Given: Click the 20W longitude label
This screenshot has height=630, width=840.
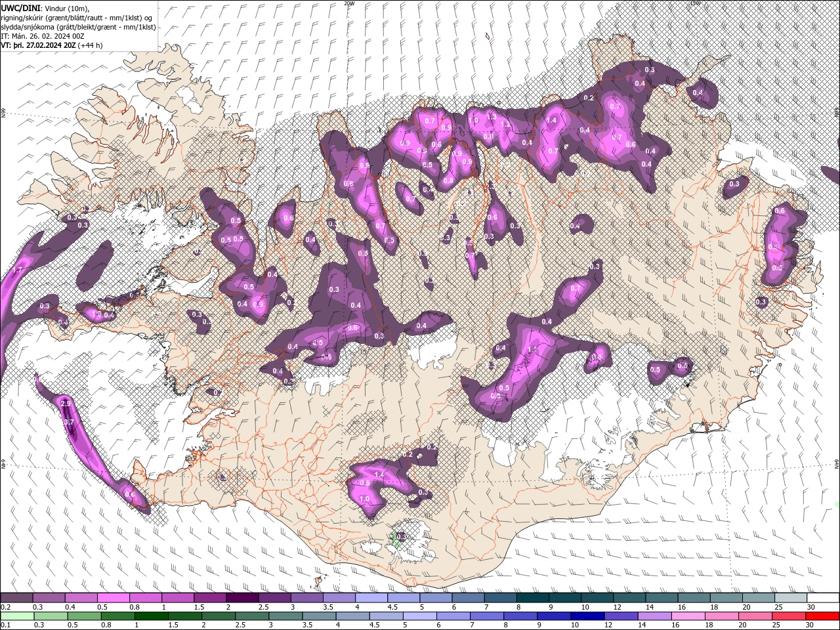Looking at the screenshot, I should point(349,3).
